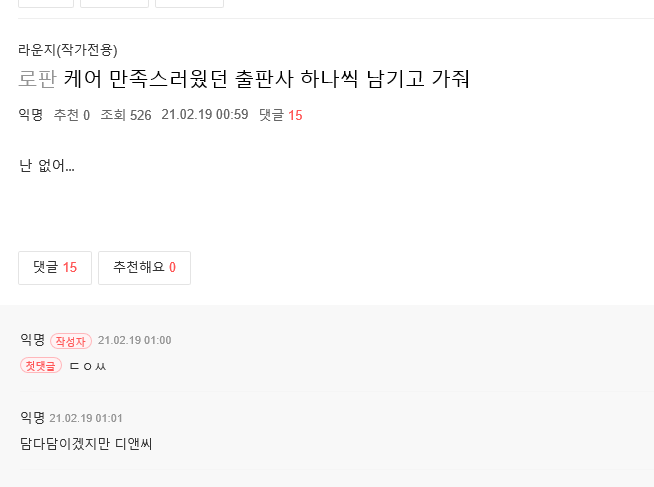
Task: Jump to comments via 댓글 15 beside post date
Action: [x=280, y=115]
